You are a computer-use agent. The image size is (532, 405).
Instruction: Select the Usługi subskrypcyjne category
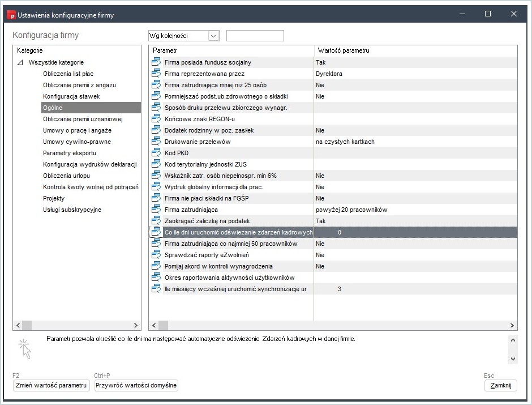tap(72, 210)
